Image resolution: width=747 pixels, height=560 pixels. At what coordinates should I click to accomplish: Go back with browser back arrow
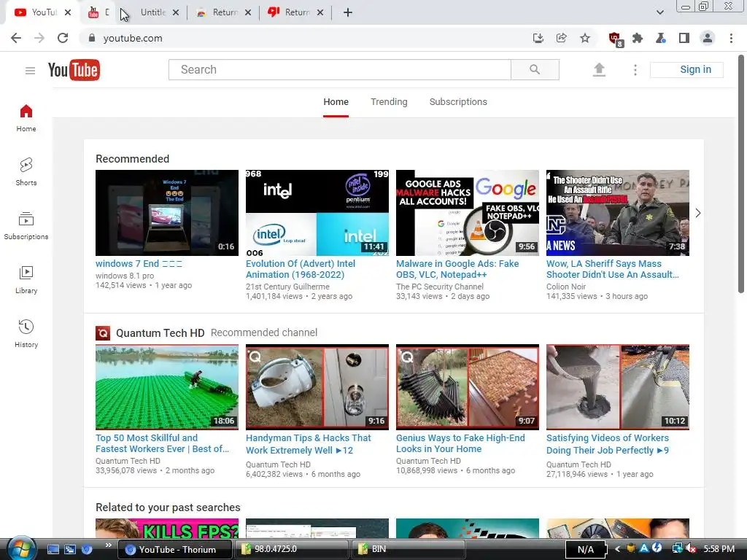tap(16, 38)
